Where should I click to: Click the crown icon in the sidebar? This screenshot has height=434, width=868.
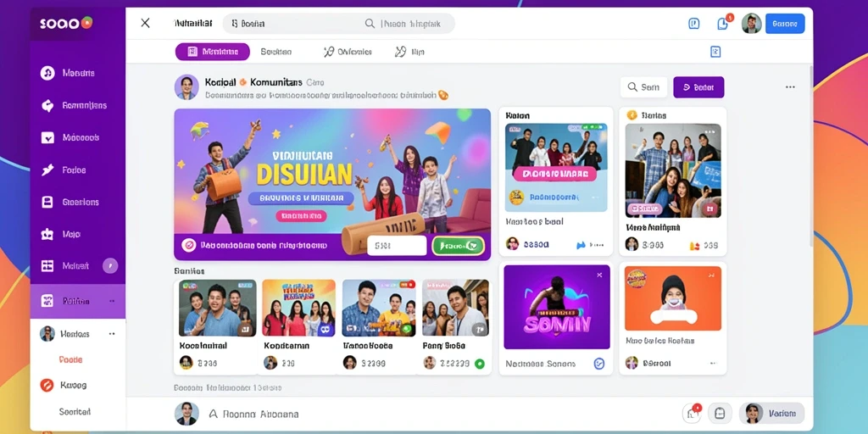[47, 234]
